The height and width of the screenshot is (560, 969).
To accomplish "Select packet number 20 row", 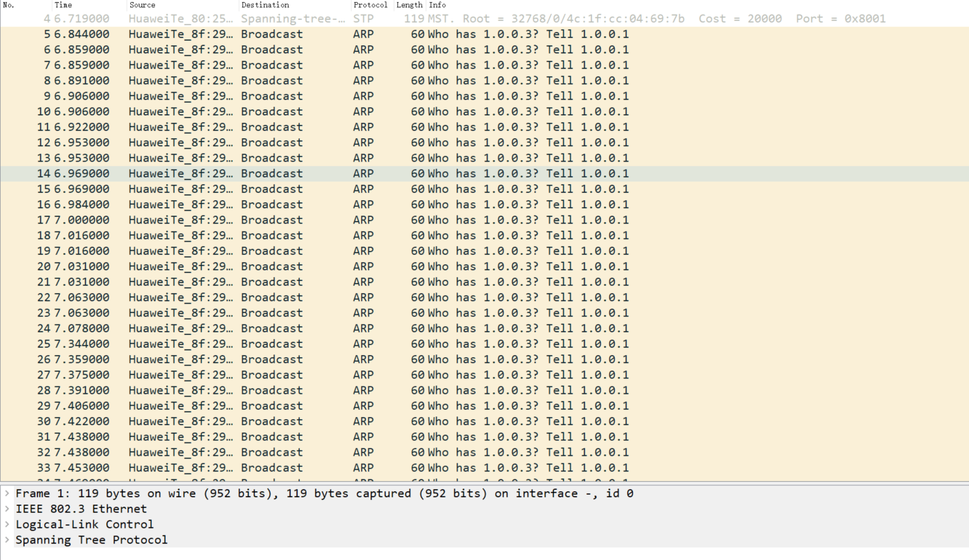I will 484,266.
